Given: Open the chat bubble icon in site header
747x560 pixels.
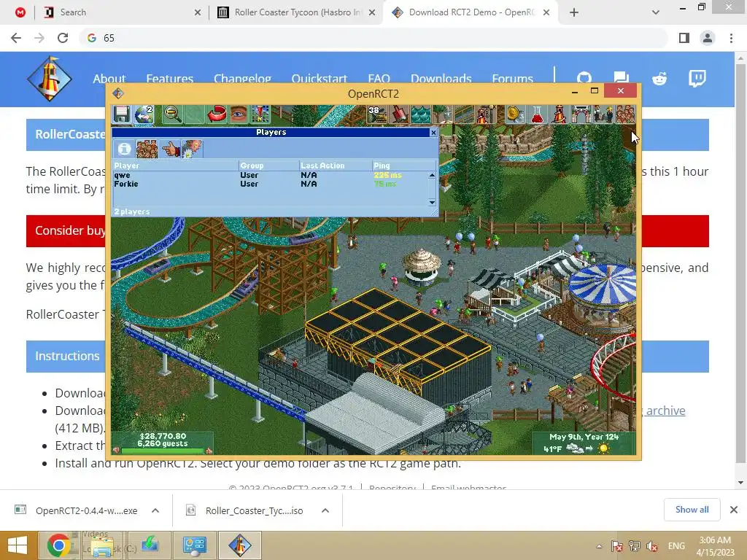Looking at the screenshot, I should (x=622, y=79).
